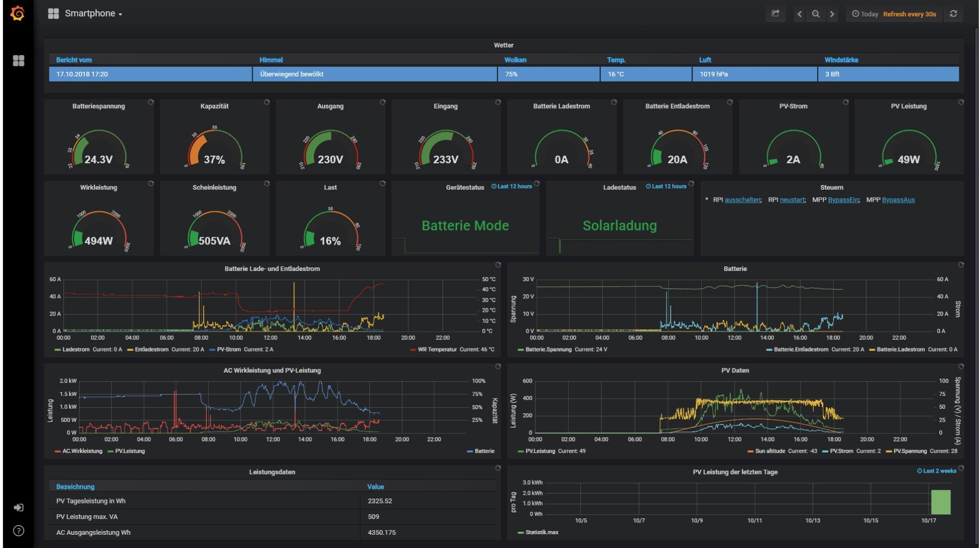Click the MPP BypassEin link
The width and height of the screenshot is (980, 548).
click(843, 200)
